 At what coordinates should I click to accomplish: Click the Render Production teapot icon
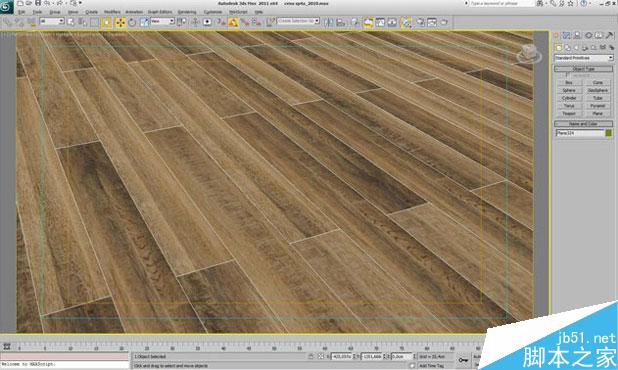pos(444,22)
